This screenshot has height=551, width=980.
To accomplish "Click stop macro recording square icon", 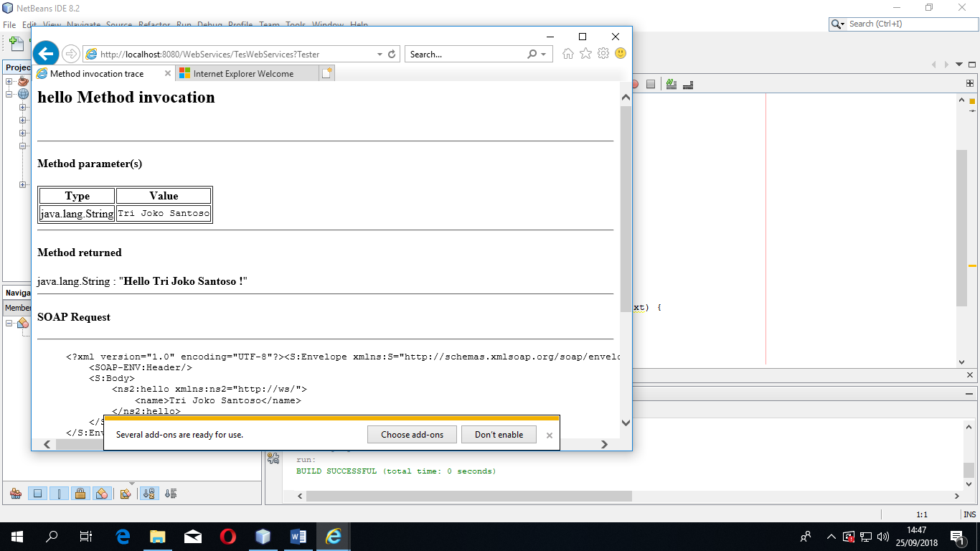I will tap(651, 84).
